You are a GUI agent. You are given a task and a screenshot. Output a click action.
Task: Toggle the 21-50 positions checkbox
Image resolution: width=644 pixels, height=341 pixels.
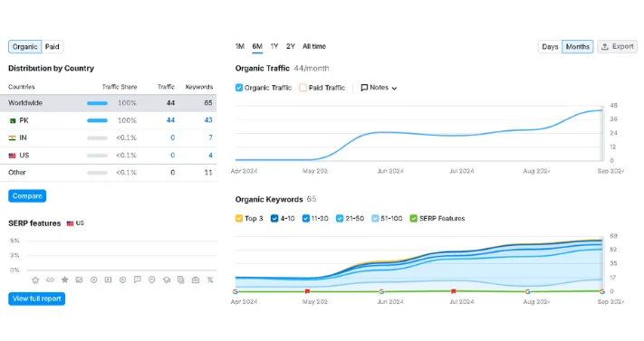tap(340, 219)
